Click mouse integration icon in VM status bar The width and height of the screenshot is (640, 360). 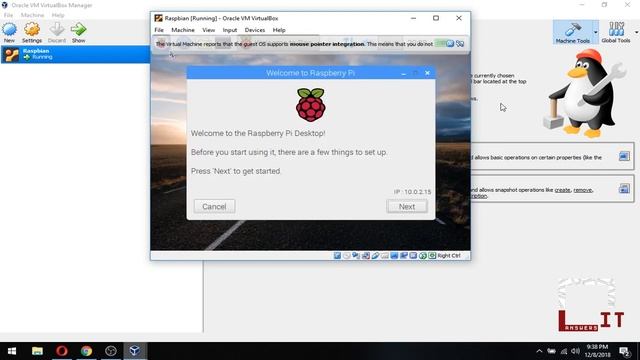pos(422,256)
